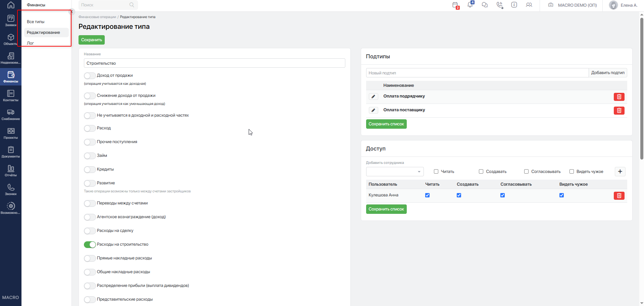The height and width of the screenshot is (306, 644).
Task: Open the Проекты section
Action: tap(11, 133)
